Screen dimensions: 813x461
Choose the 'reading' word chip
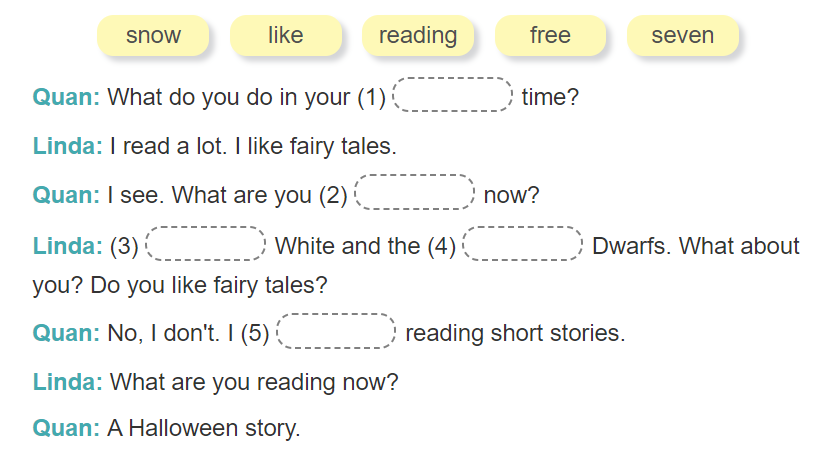click(x=418, y=36)
